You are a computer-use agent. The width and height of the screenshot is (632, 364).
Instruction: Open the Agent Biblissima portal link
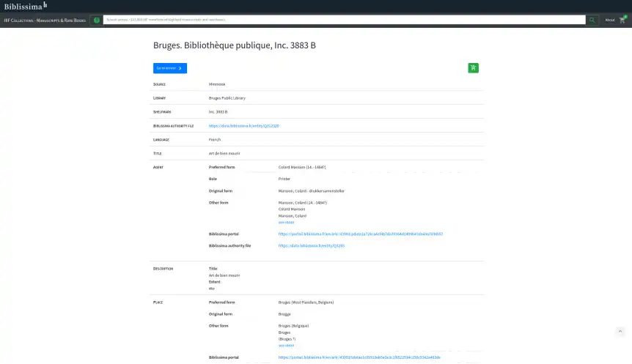[360, 234]
